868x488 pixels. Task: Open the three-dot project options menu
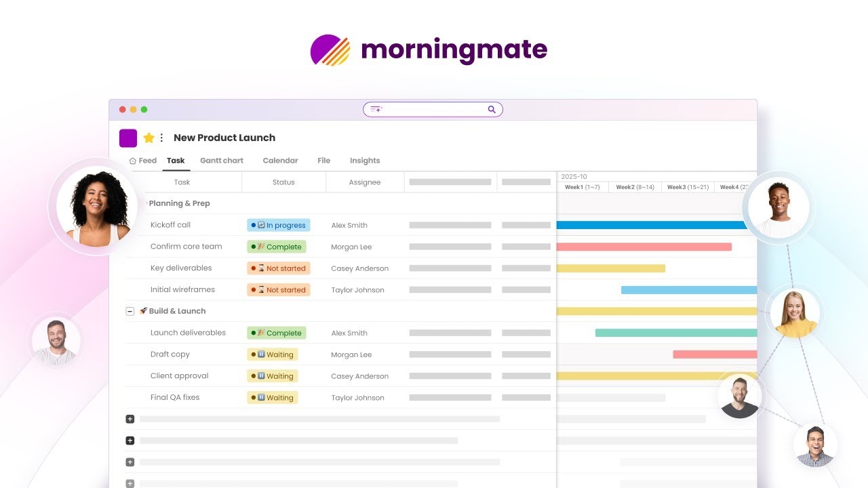coord(161,138)
